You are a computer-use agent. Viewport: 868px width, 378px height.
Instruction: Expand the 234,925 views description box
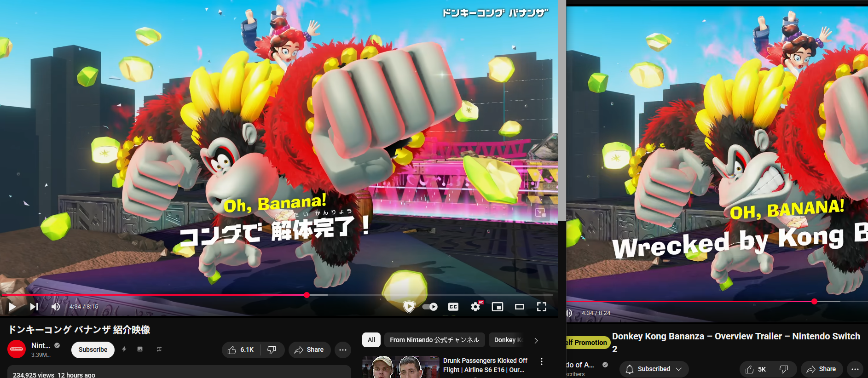(x=179, y=372)
